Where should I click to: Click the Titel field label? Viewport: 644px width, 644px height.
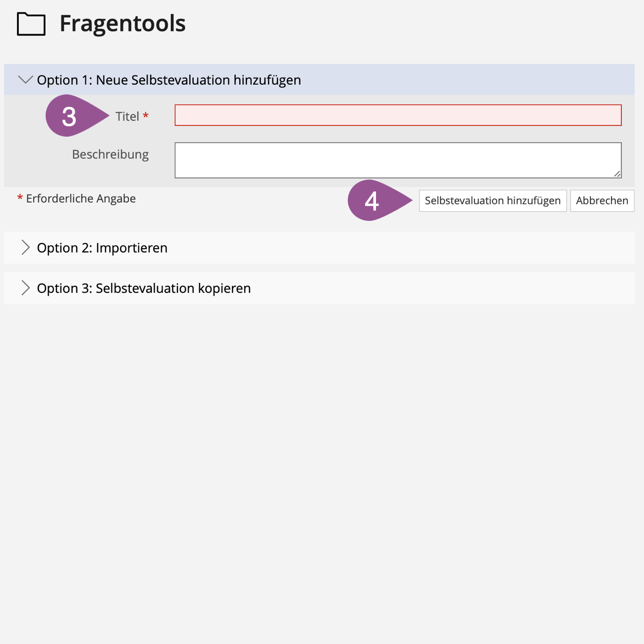click(x=127, y=116)
